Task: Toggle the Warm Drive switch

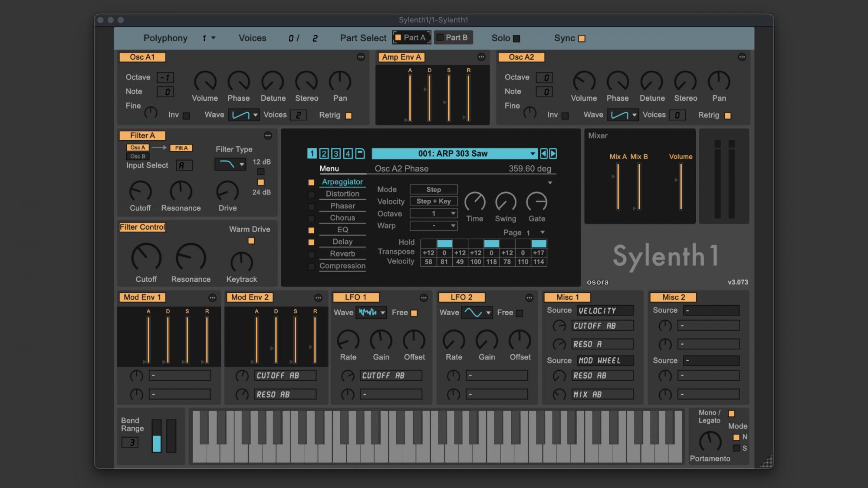Action: coord(251,241)
